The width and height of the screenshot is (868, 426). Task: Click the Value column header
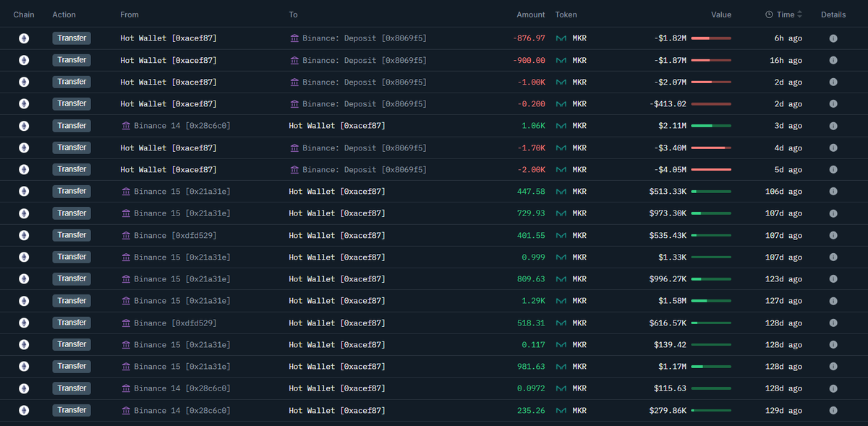(x=721, y=14)
